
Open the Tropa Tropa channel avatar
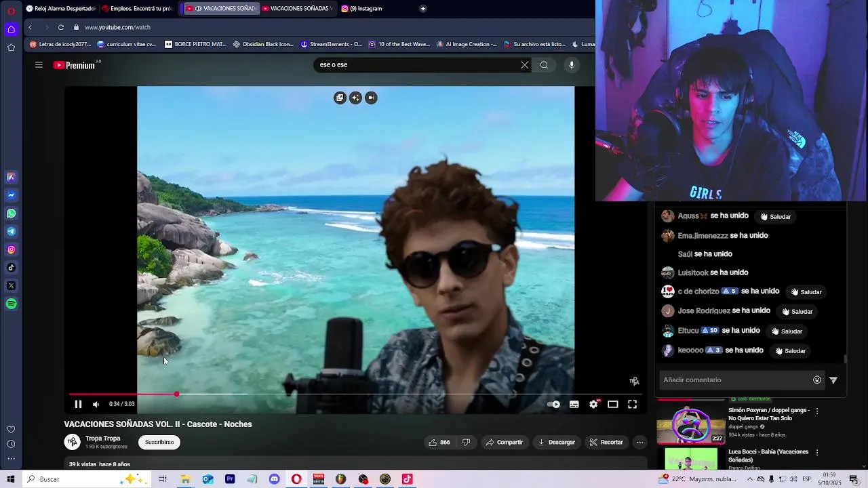(72, 442)
